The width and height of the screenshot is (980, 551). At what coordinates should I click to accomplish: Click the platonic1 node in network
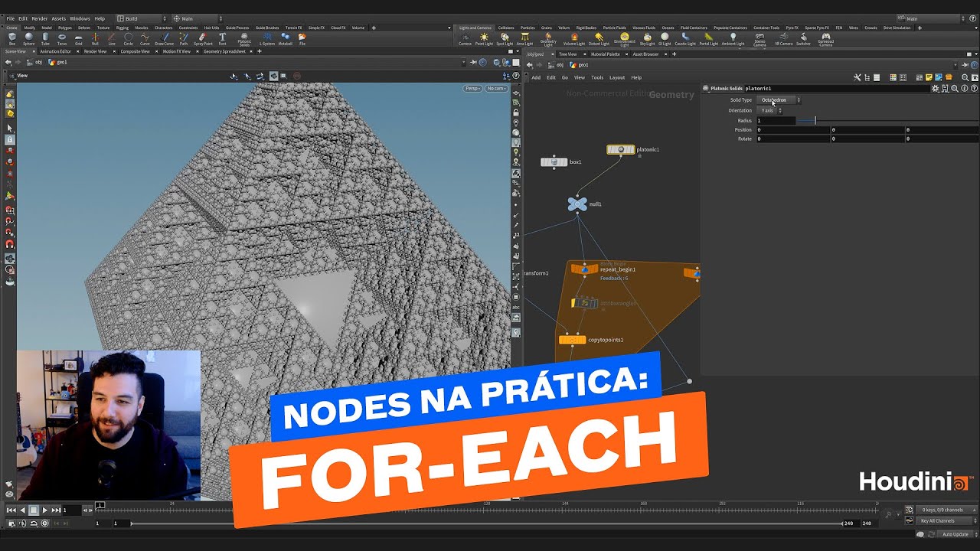coord(621,150)
